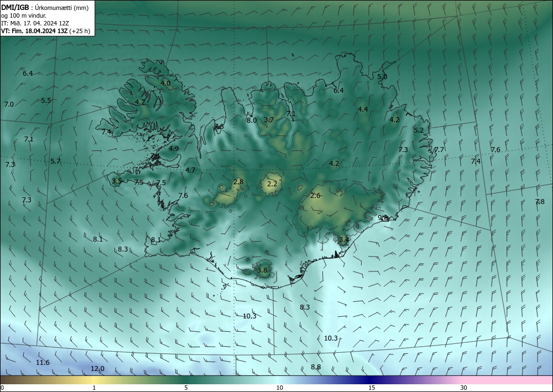The image size is (553, 392).
Task: Click the 3.8 value on the southern glacier
Action: click(x=262, y=271)
